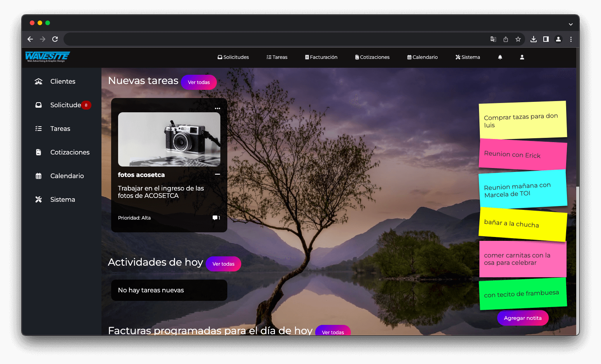Bookmark page with the star icon
This screenshot has height=364, width=601.
click(518, 39)
